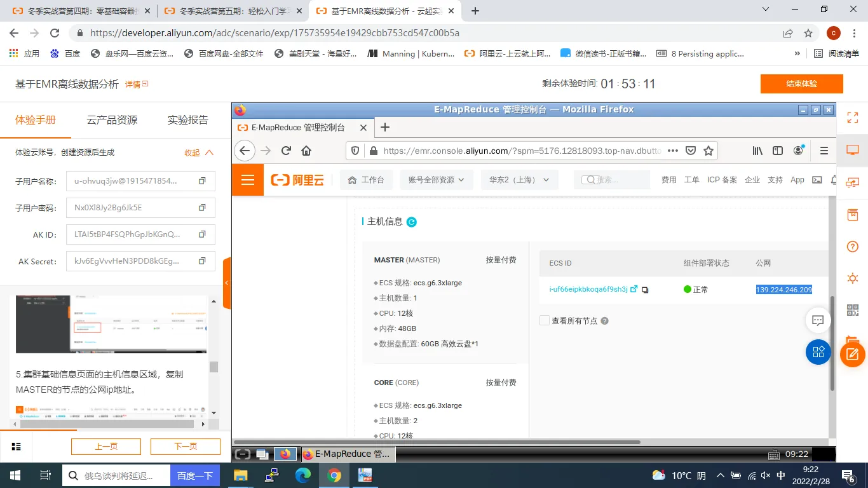This screenshot has height=488, width=868.
Task: Check the 查看所有节点 checkbox
Action: point(544,320)
